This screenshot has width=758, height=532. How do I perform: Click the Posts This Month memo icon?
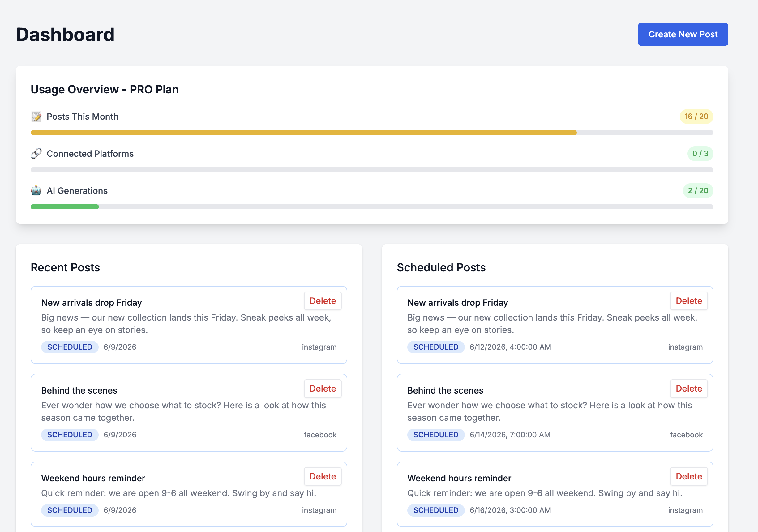click(36, 117)
